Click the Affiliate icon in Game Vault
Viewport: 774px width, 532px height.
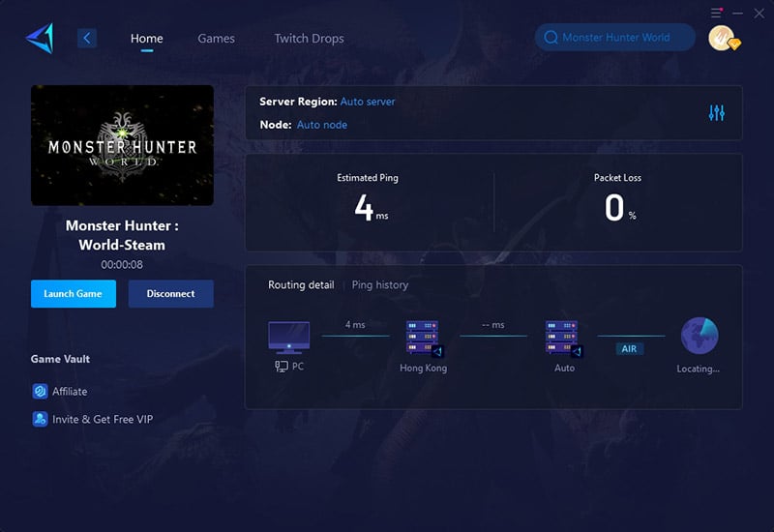click(40, 392)
